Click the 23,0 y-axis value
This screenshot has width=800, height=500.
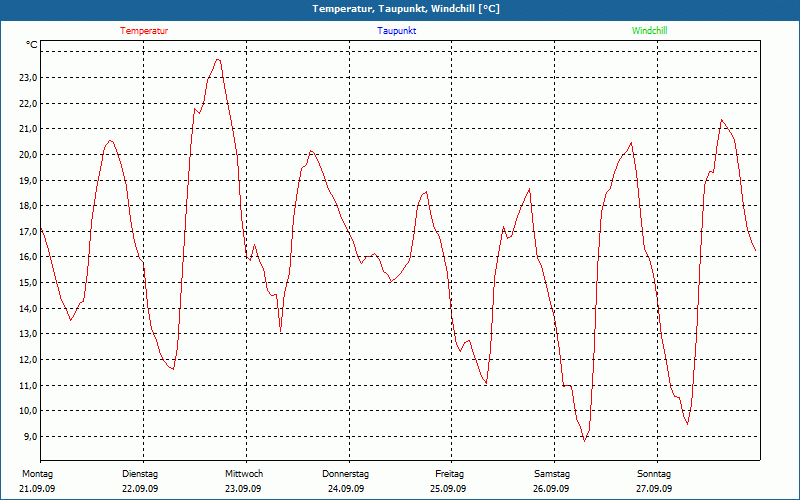point(28,78)
